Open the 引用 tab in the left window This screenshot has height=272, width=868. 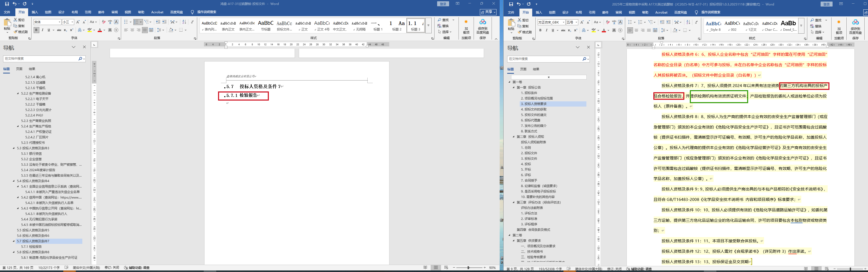[88, 12]
